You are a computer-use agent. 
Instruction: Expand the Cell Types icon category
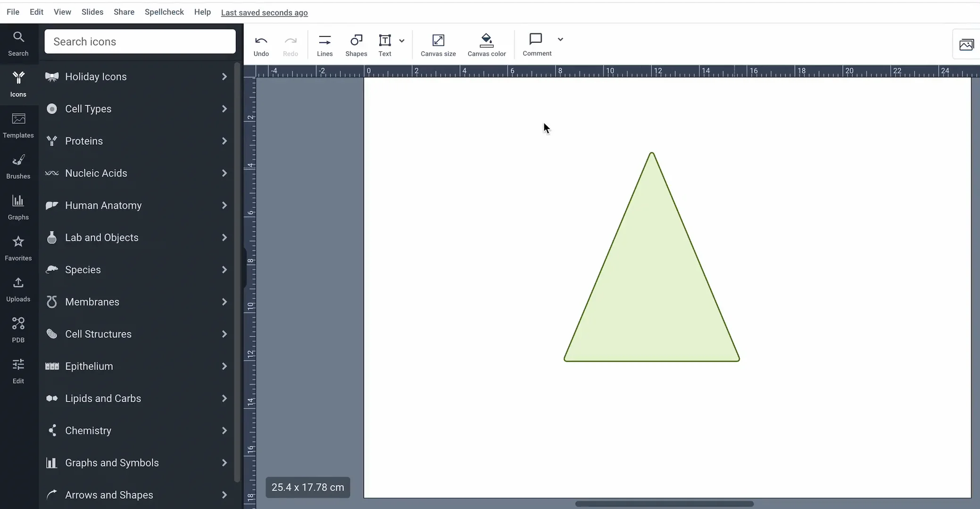pyautogui.click(x=137, y=109)
